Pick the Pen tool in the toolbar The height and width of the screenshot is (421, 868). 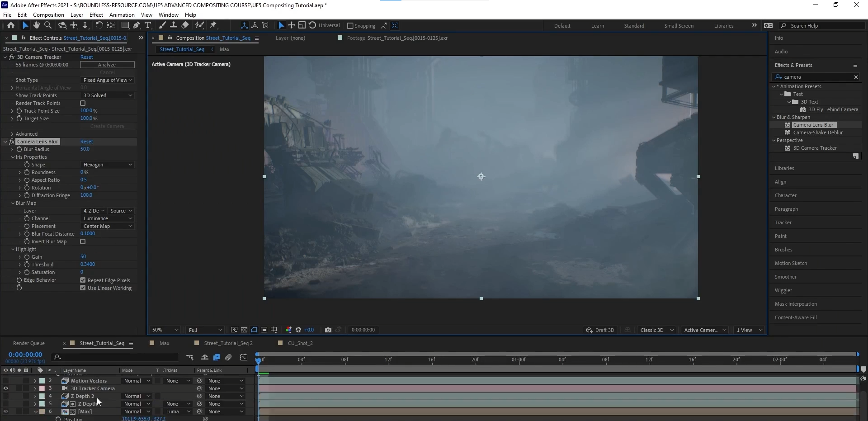(137, 25)
